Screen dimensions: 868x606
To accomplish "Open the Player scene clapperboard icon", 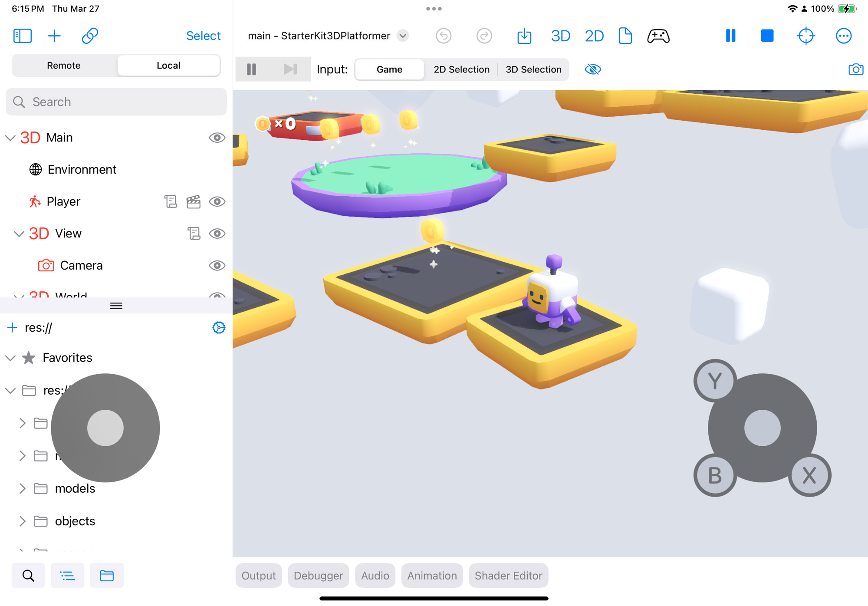I will point(193,201).
